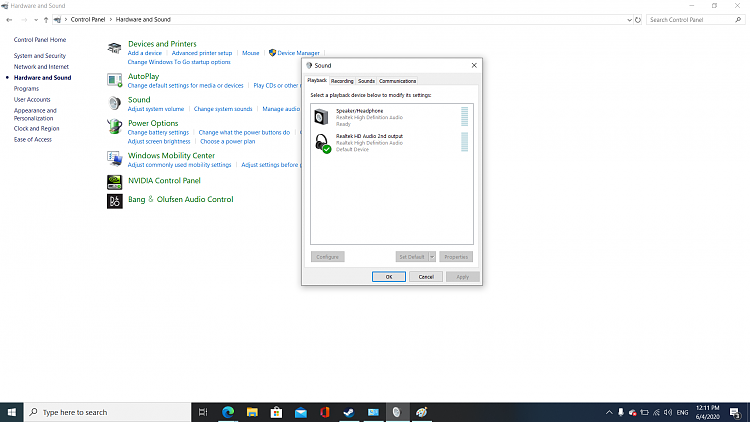
Task: Open the NVIDIA Control Panel icon
Action: pos(115,181)
